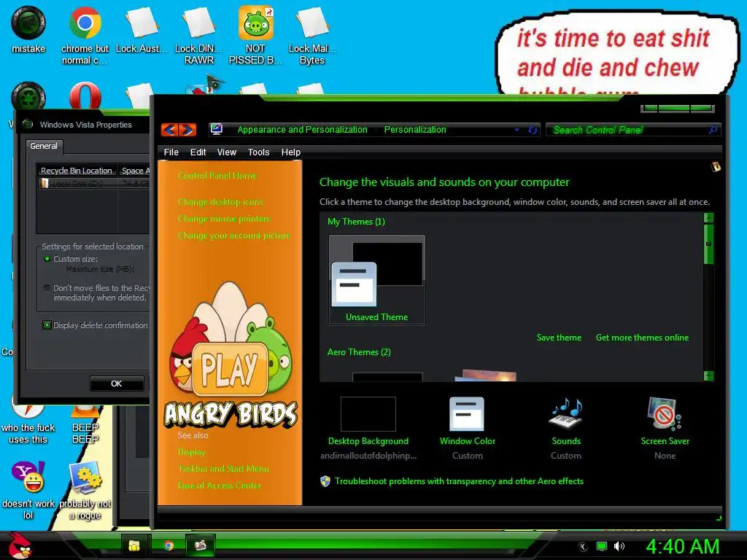Viewport: 747px width, 560px height.
Task: Select the Unsaved Theme thumbnail
Action: [x=377, y=279]
